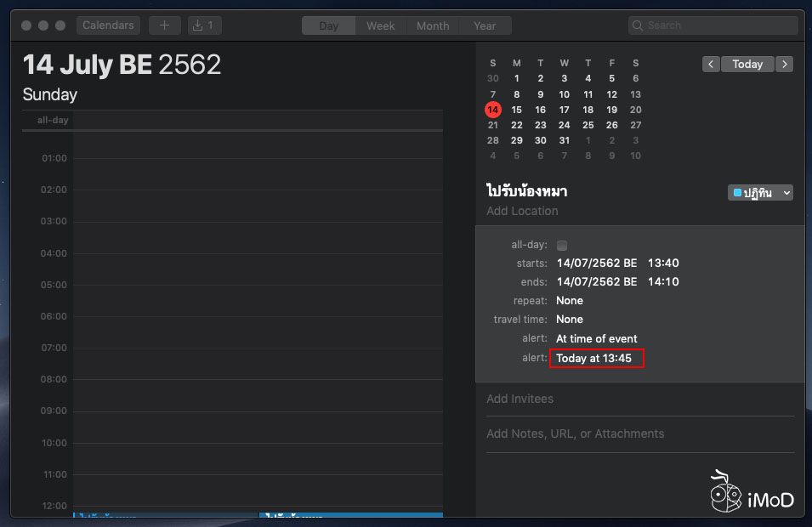This screenshot has width=812, height=527.
Task: Switch to the Month view tab
Action: [432, 25]
